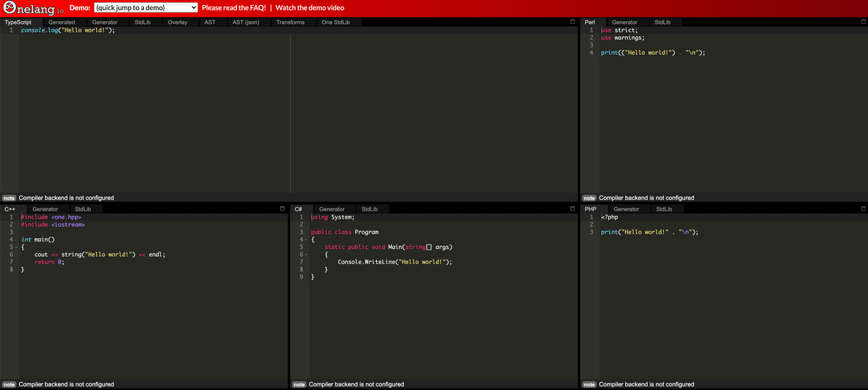This screenshot has height=390, width=868.
Task: Click the note badge under C# panel
Action: point(299,384)
